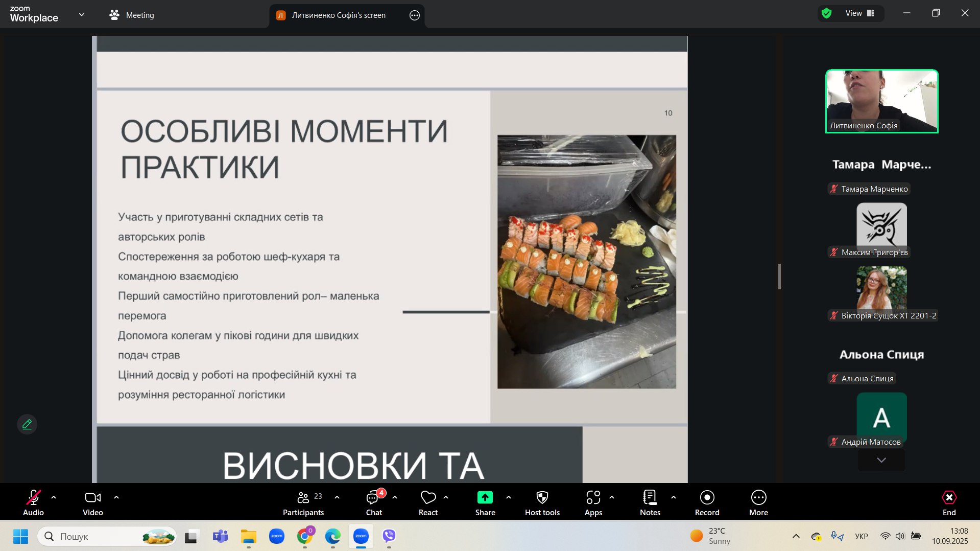This screenshot has width=980, height=551.
Task: Open Microsoft Teams from taskbar
Action: [x=220, y=536]
